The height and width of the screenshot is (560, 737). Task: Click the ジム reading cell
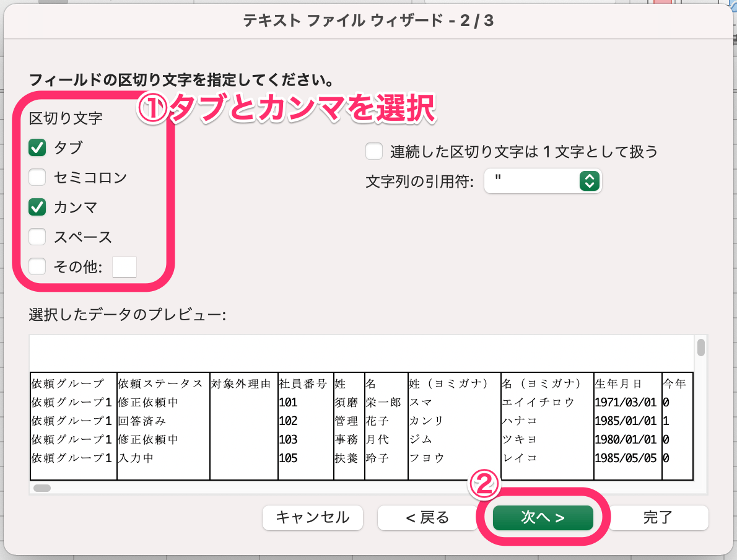(421, 440)
